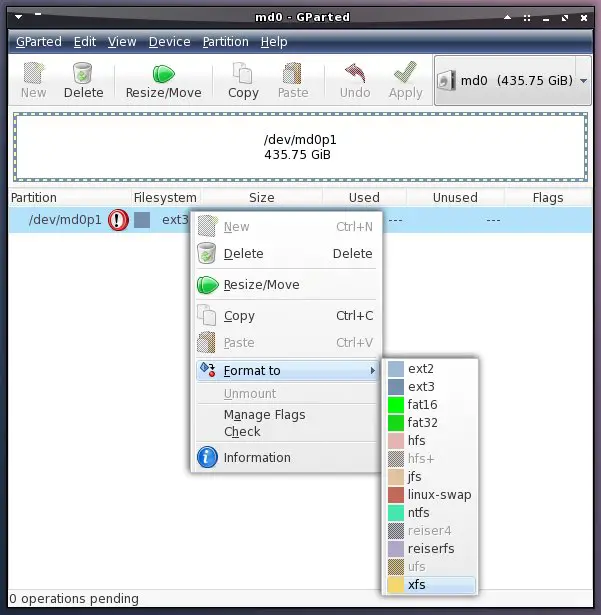Image resolution: width=601 pixels, height=615 pixels.
Task: Open the window menu arrow in title bar
Action: (18, 17)
